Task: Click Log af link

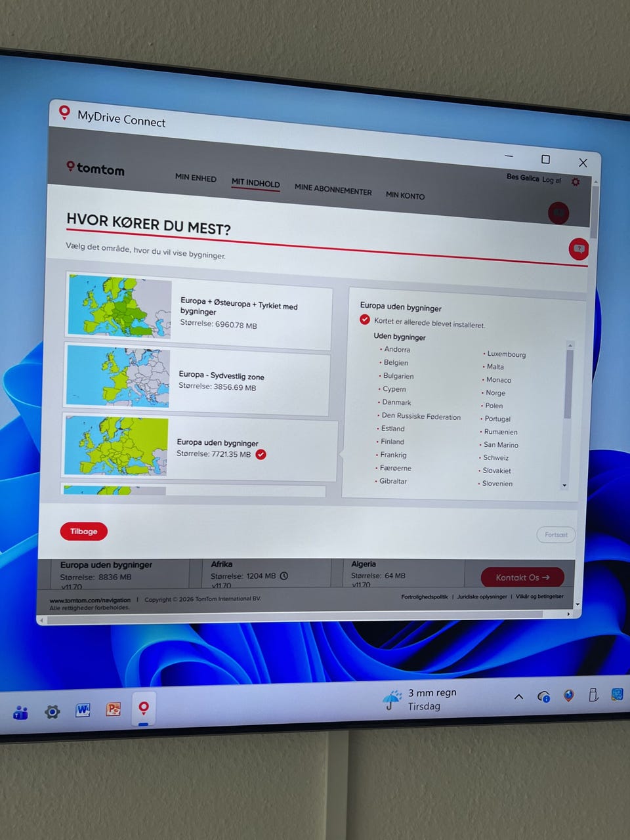Action: click(551, 180)
